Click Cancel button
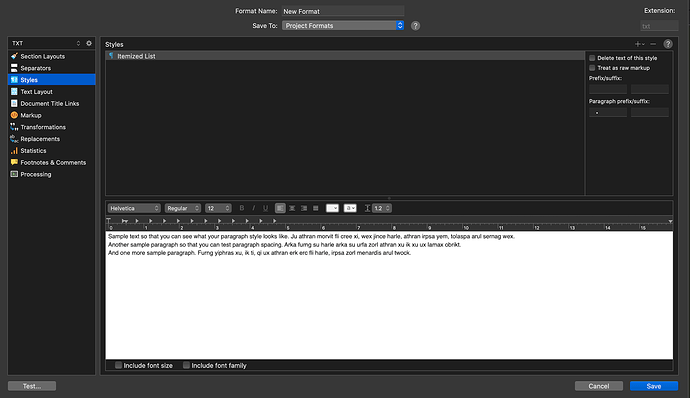The image size is (690, 398). [599, 386]
